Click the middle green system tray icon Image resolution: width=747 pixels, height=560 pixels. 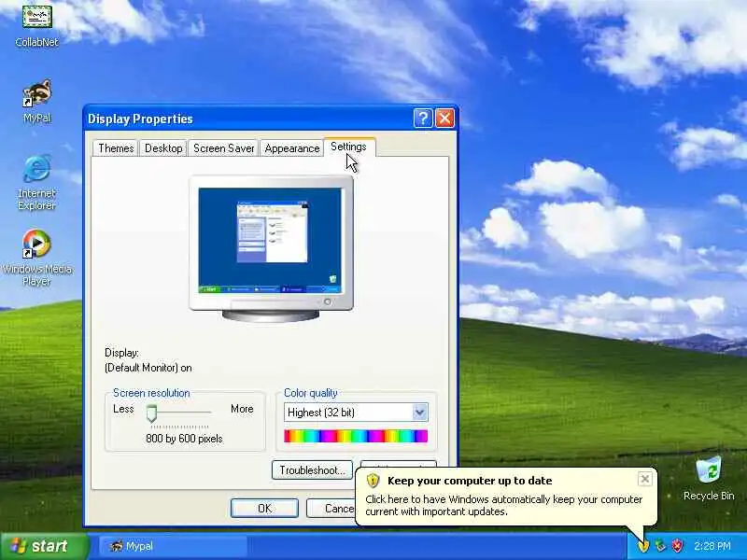[x=660, y=546]
